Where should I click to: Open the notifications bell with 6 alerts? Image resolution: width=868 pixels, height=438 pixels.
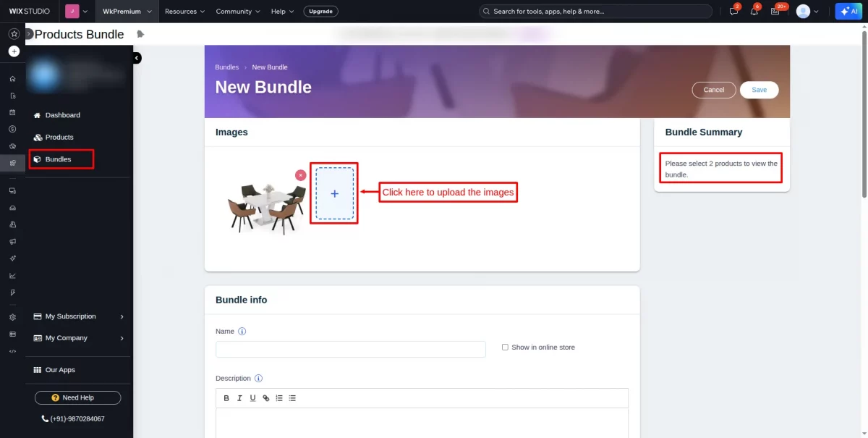(754, 11)
